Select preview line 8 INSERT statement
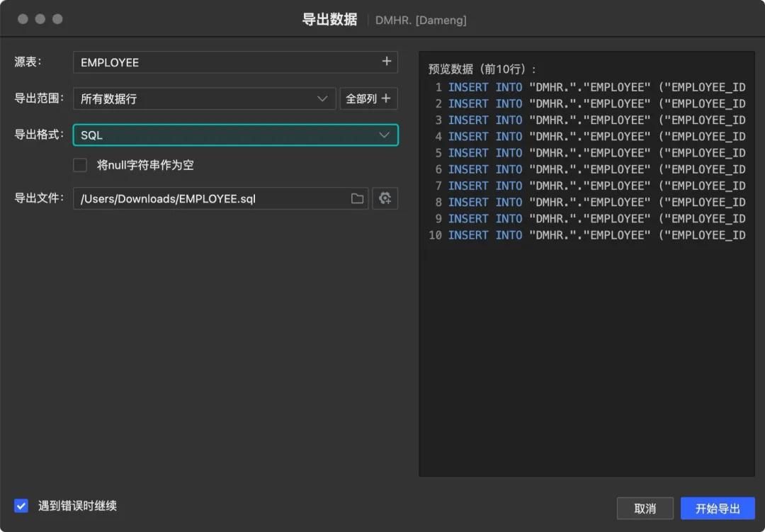Viewport: 765px width, 532px height. [x=596, y=203]
